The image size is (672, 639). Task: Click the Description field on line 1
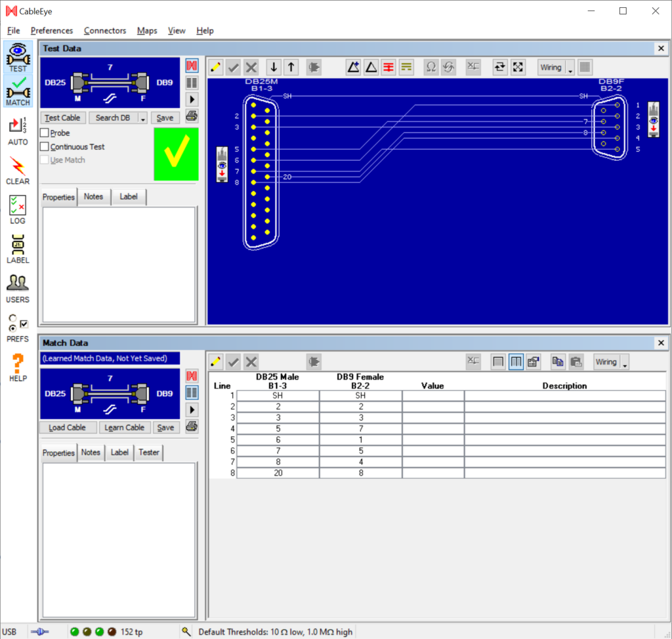(x=565, y=396)
